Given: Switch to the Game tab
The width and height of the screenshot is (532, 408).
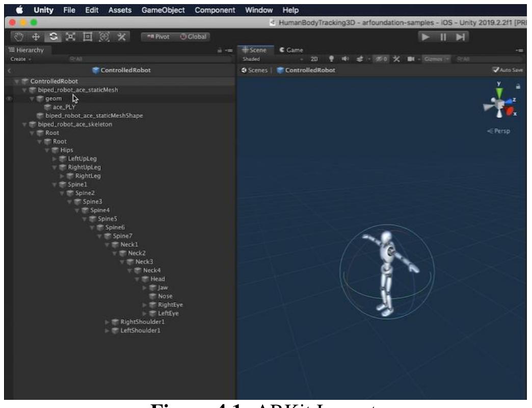Looking at the screenshot, I should coord(291,50).
